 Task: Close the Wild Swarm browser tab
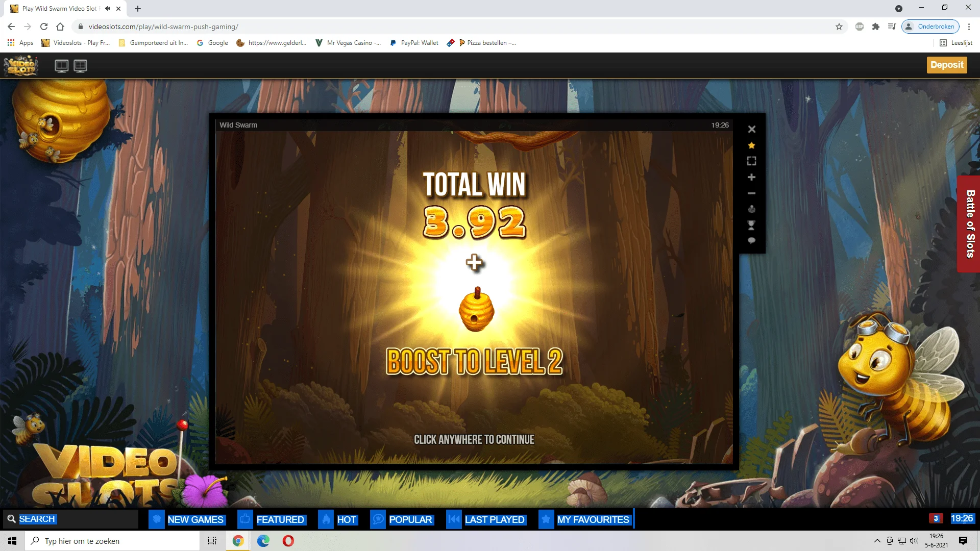click(x=118, y=9)
